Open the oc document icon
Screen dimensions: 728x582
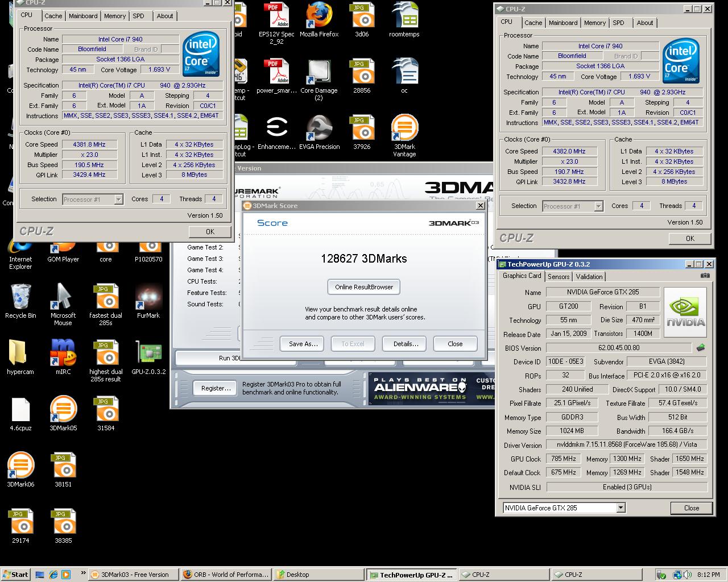(404, 76)
